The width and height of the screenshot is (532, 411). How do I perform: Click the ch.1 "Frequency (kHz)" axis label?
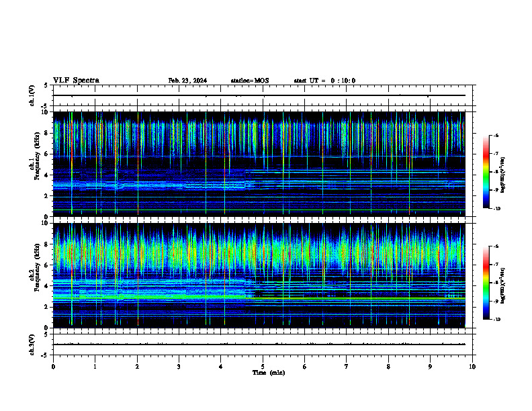pos(37,156)
